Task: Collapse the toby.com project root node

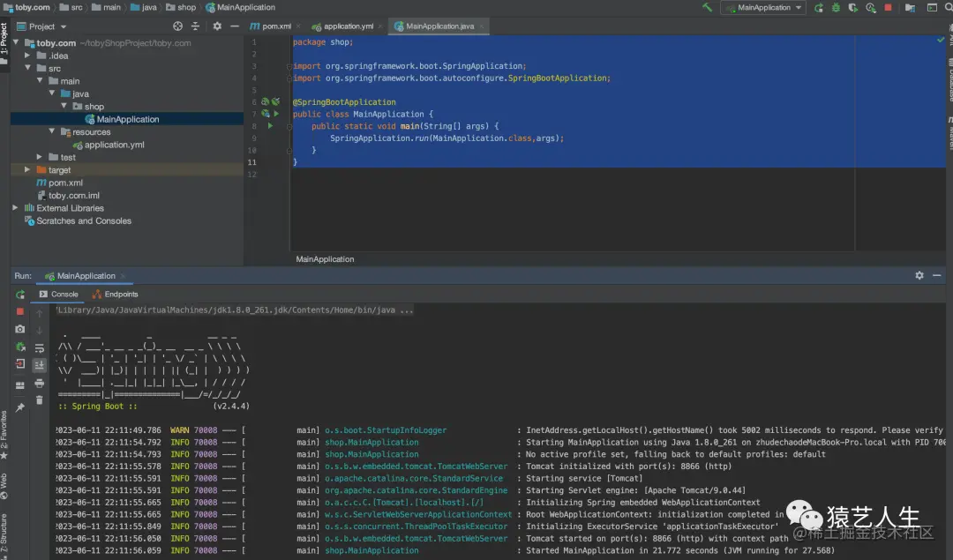Action: pos(16,42)
